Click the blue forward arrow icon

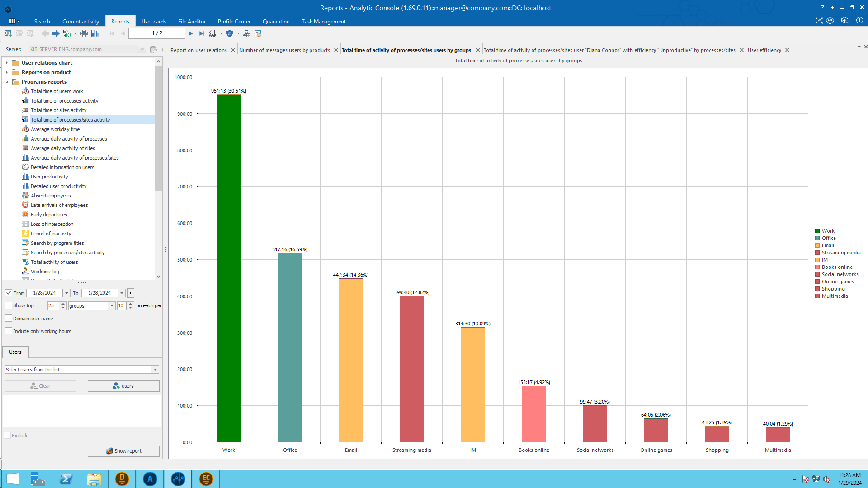point(56,33)
